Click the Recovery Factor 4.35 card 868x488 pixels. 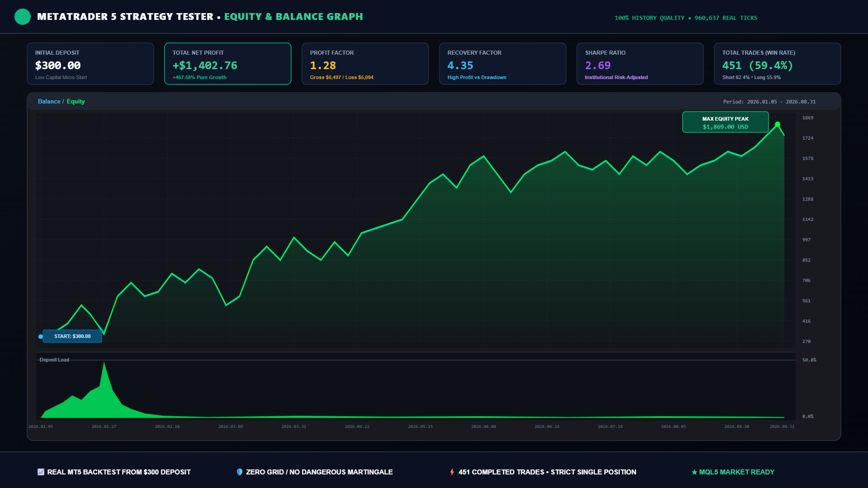503,64
